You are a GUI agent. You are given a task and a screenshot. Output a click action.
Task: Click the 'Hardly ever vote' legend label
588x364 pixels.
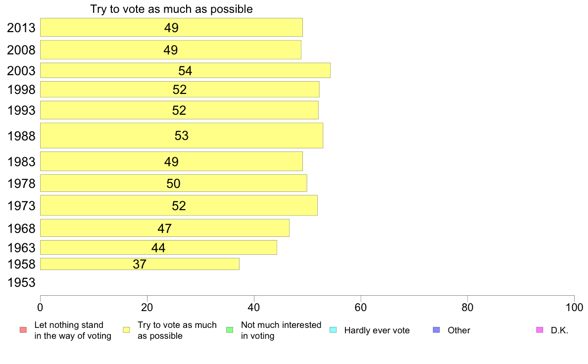point(377,330)
